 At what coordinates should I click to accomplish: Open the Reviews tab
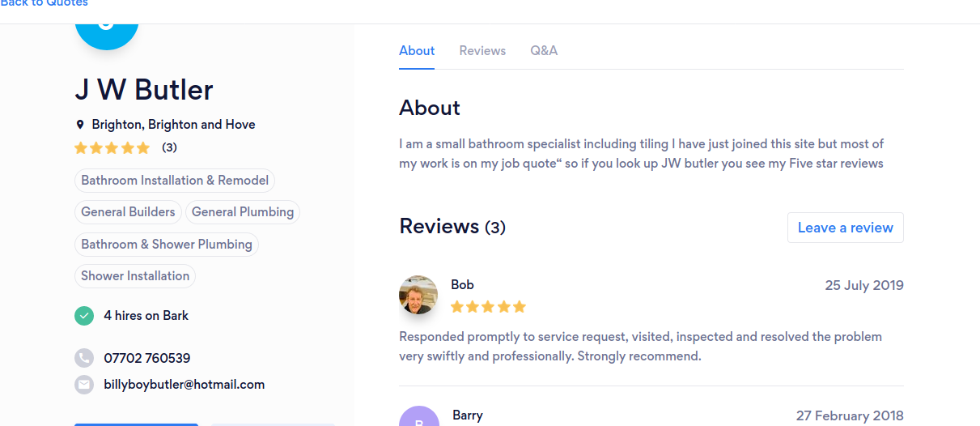(x=482, y=51)
